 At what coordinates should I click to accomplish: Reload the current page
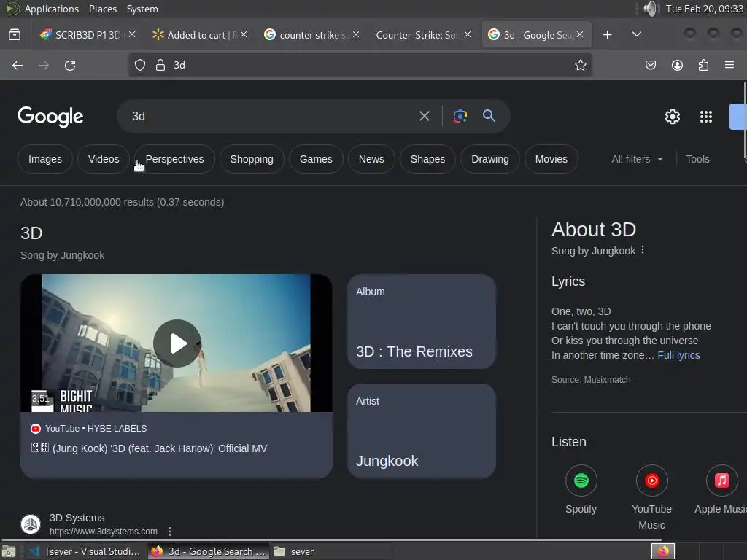(x=70, y=65)
